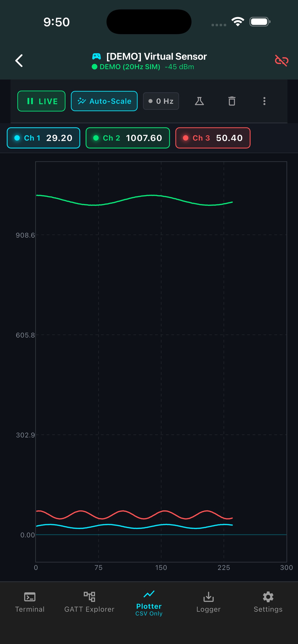Tap the game controller demo icon

pyautogui.click(x=97, y=57)
